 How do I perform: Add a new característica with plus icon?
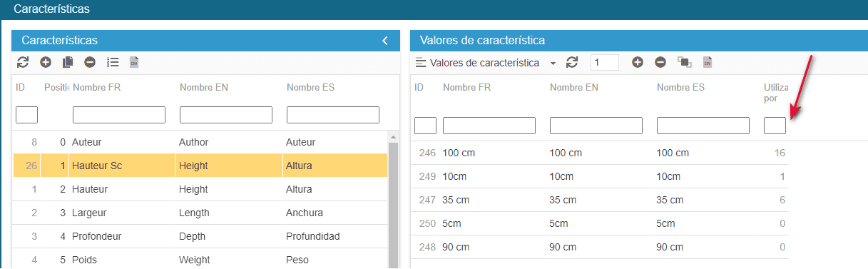(x=46, y=63)
